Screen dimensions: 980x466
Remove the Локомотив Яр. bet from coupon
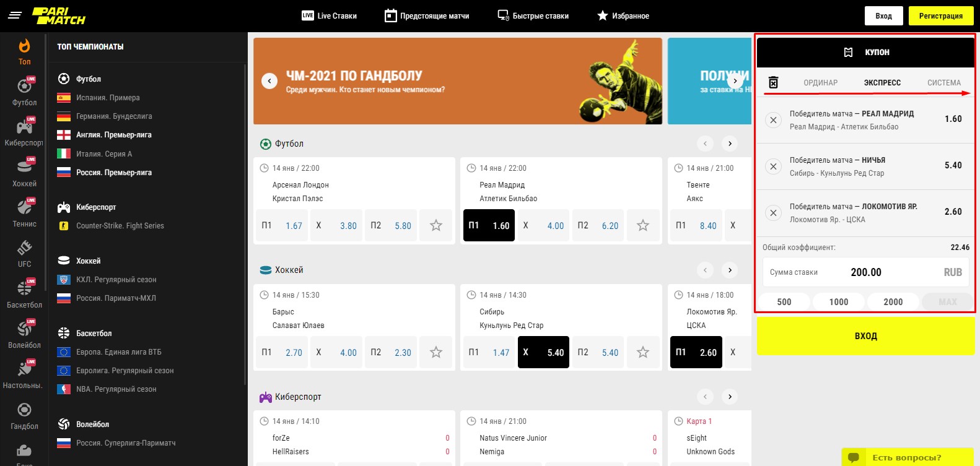773,213
